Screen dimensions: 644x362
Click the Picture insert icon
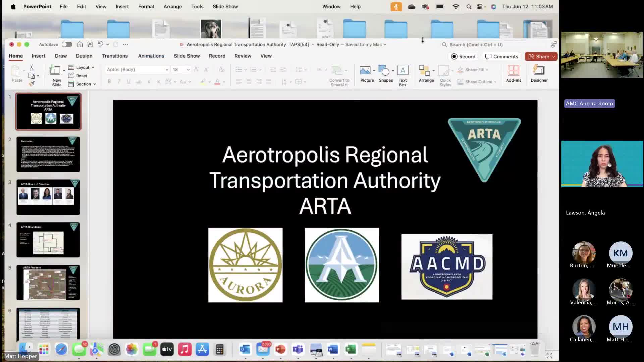click(365, 71)
